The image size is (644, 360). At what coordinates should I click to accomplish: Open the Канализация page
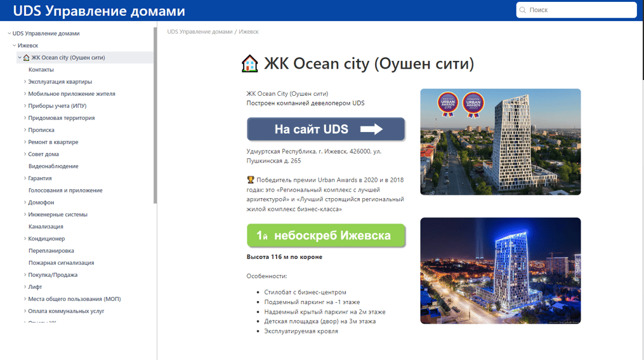46,227
